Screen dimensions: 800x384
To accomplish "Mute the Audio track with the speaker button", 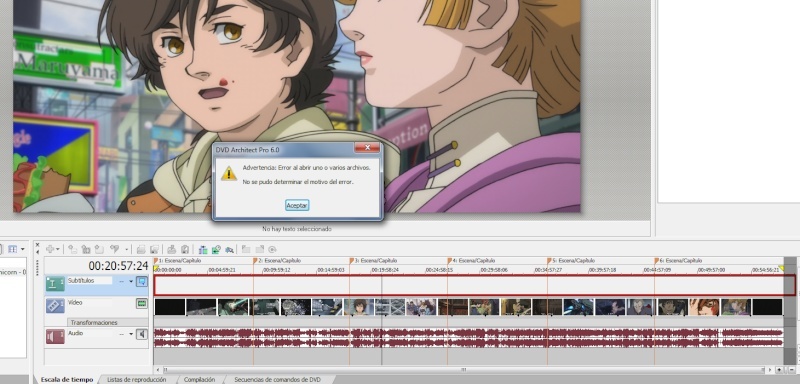I will tap(142, 335).
